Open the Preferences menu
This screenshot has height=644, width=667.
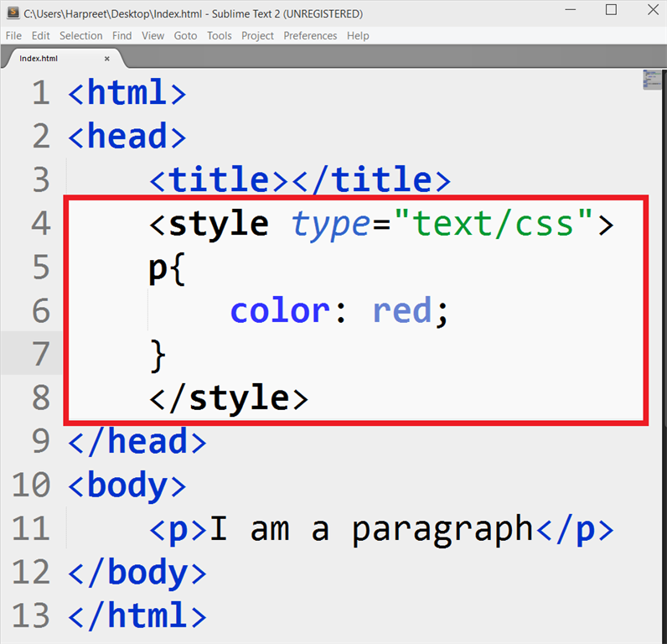pos(310,36)
